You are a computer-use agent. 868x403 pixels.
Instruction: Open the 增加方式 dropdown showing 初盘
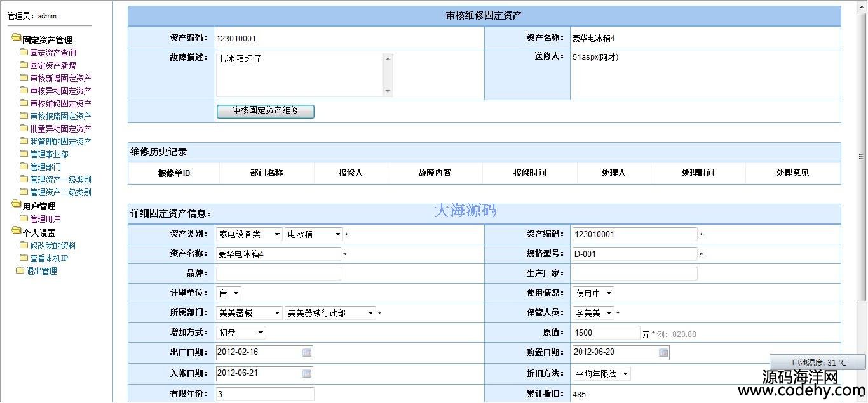click(x=241, y=333)
